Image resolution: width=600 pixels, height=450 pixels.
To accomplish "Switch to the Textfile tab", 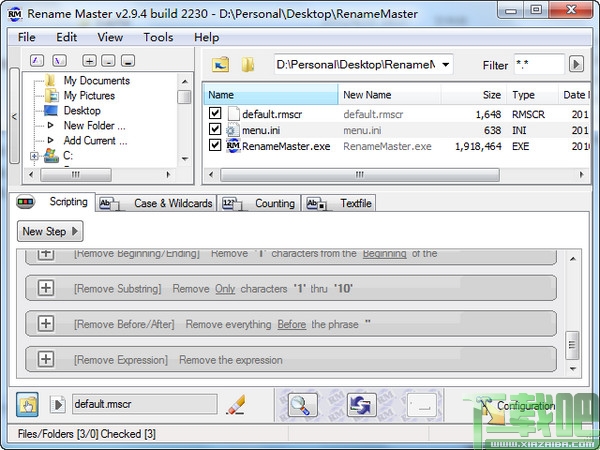I will [x=339, y=203].
